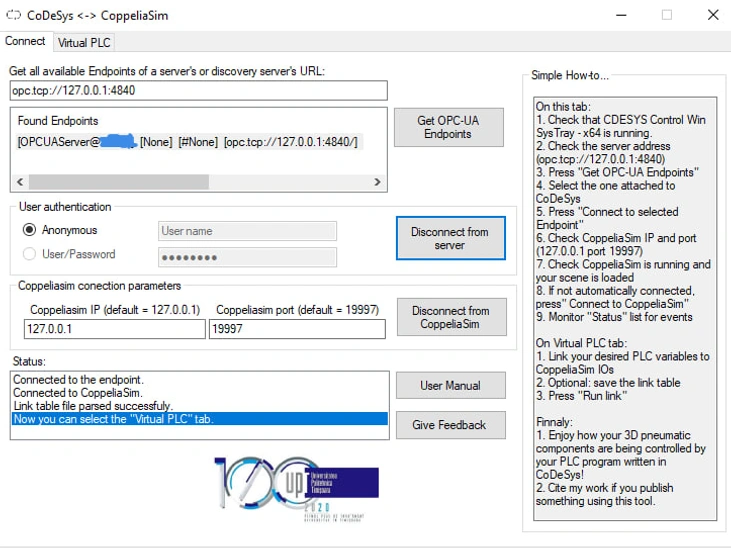Select 'Link table file parsed successfuly.' line
This screenshot has width=731, height=548.
(x=200, y=405)
